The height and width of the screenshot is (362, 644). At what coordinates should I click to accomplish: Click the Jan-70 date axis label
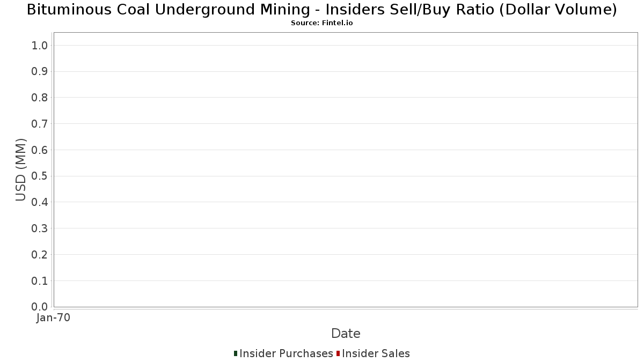54,318
